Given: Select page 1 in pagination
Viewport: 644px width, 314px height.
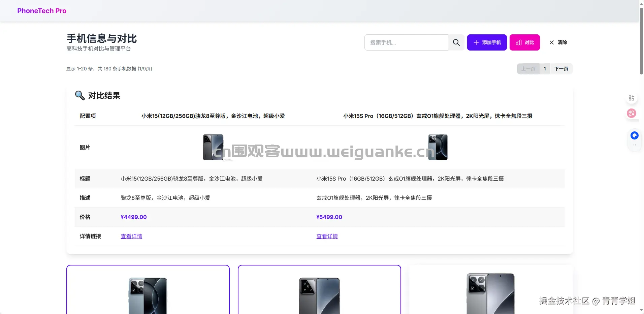Looking at the screenshot, I should (545, 69).
